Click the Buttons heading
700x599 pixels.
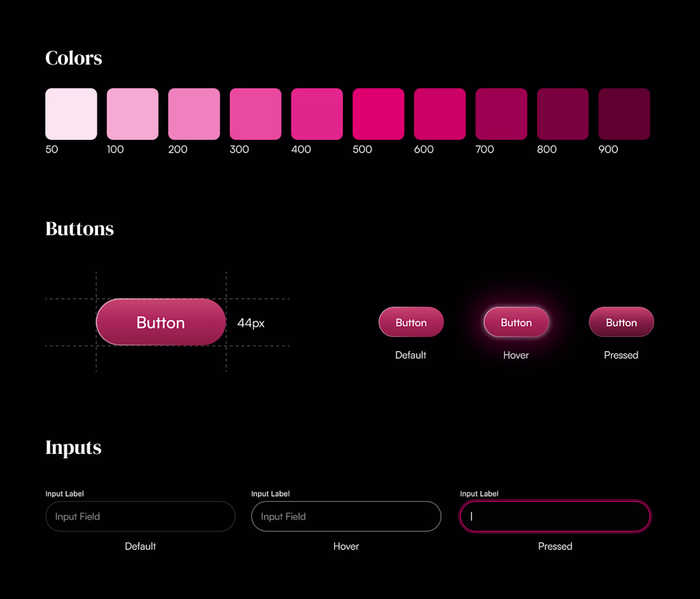coord(80,229)
